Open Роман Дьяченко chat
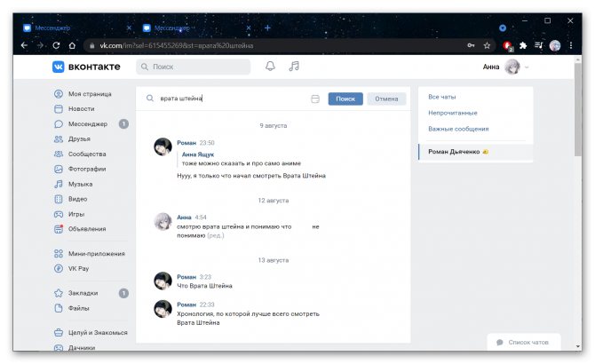Screen dimensions: 595x364 coord(475,152)
